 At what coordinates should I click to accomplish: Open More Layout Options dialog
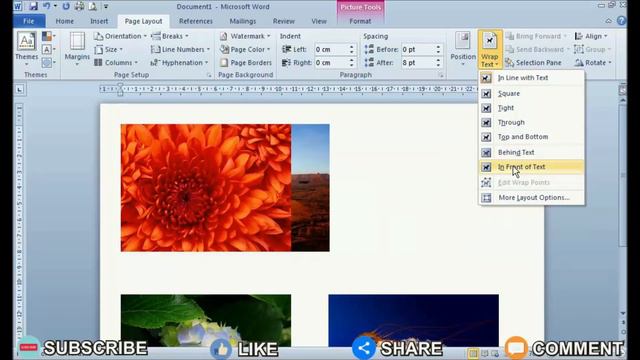pos(531,198)
